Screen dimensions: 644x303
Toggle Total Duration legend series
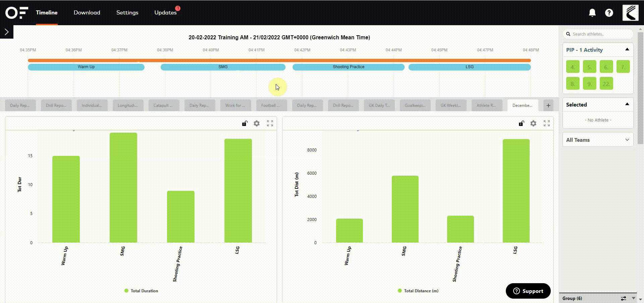pos(141,291)
